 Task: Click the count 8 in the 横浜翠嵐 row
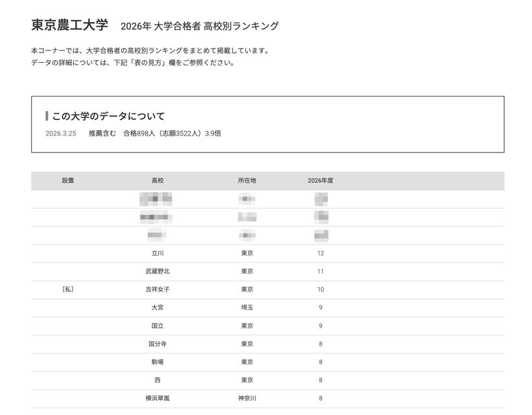click(x=321, y=398)
